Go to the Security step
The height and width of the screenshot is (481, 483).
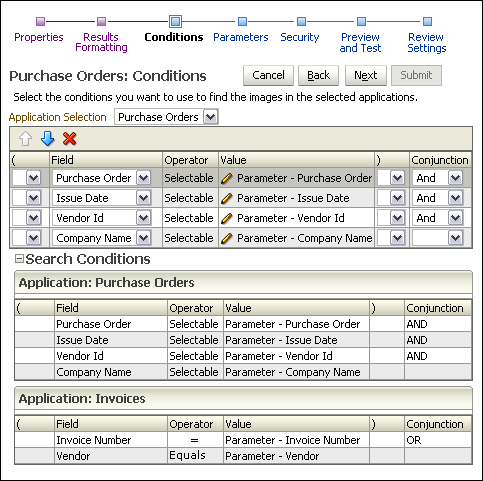(x=300, y=37)
